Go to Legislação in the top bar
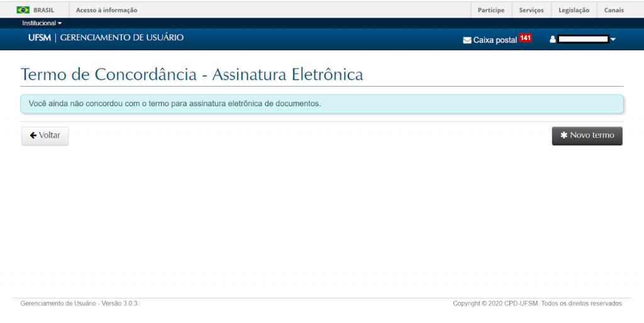This screenshot has height=323, width=644. (x=574, y=10)
